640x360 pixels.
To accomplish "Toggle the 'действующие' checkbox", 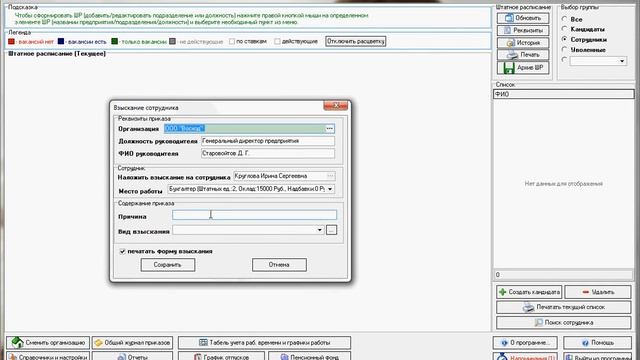I will 278,41.
